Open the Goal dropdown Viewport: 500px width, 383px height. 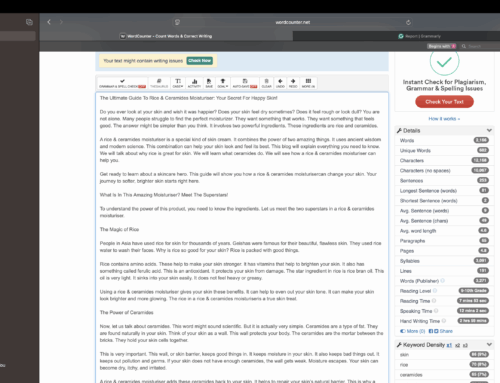point(223,83)
